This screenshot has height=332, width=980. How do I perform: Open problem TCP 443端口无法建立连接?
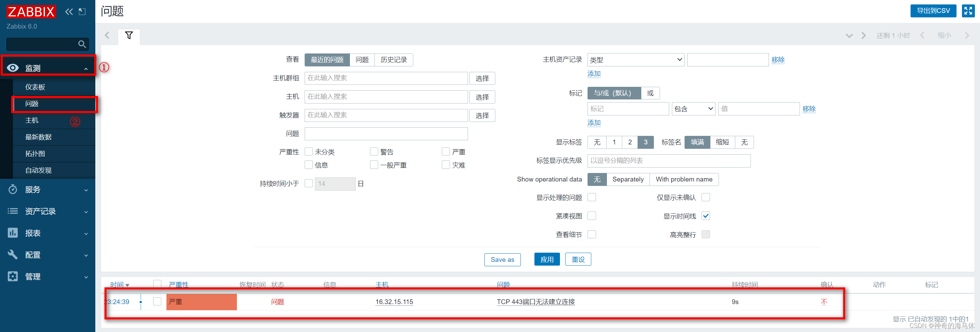point(536,302)
